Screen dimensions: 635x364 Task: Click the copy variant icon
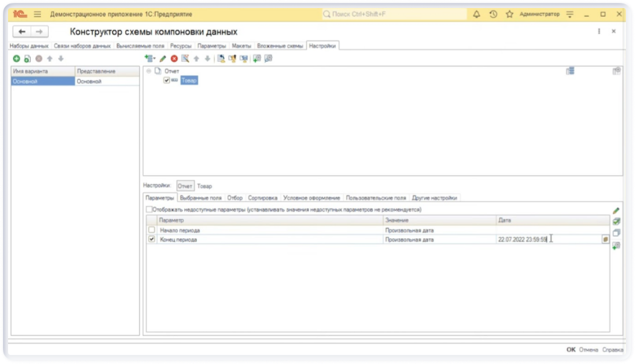click(27, 59)
